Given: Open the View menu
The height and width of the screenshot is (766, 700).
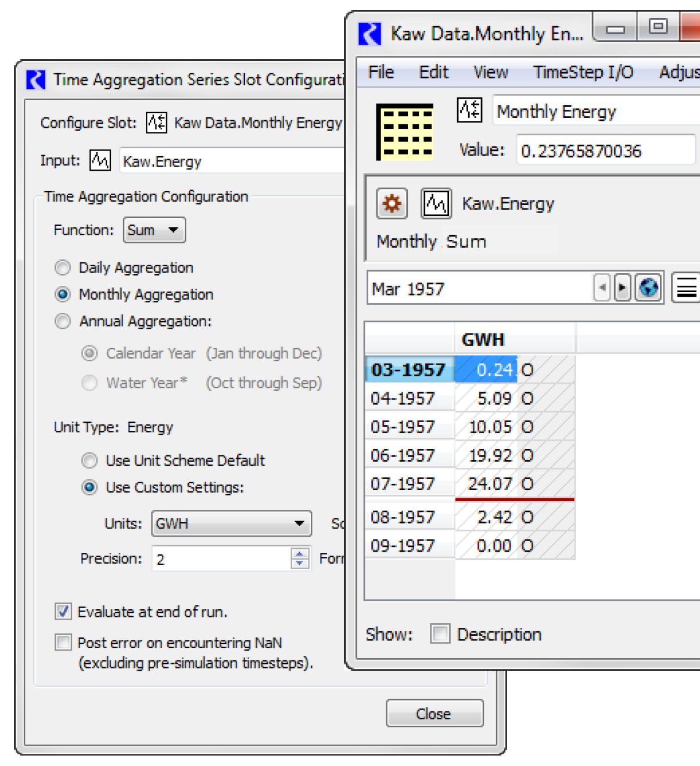Looking at the screenshot, I should pyautogui.click(x=490, y=72).
